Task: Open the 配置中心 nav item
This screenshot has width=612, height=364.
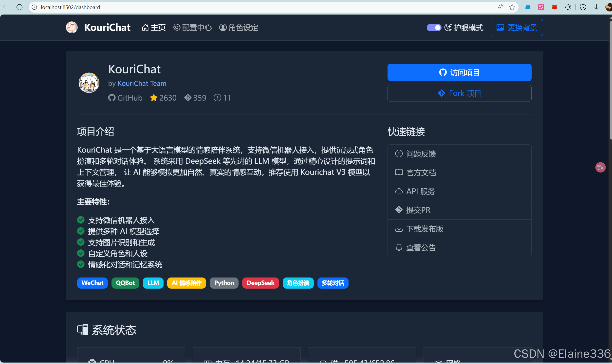Action: pos(192,28)
